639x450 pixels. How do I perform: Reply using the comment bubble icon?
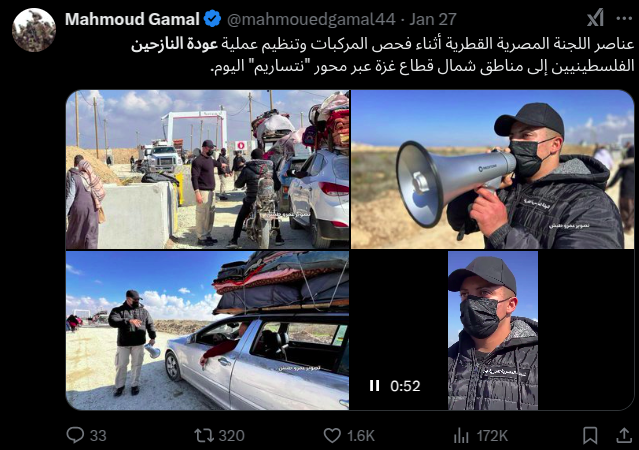click(x=75, y=435)
